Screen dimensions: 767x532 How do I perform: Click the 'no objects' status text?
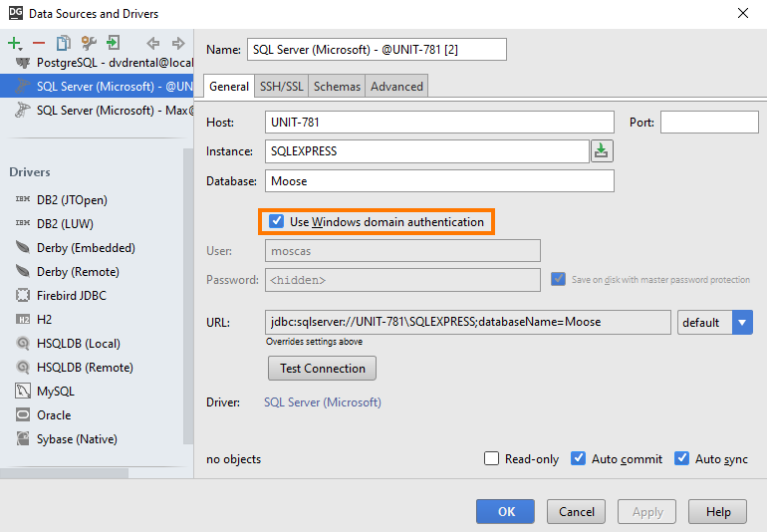click(x=234, y=459)
